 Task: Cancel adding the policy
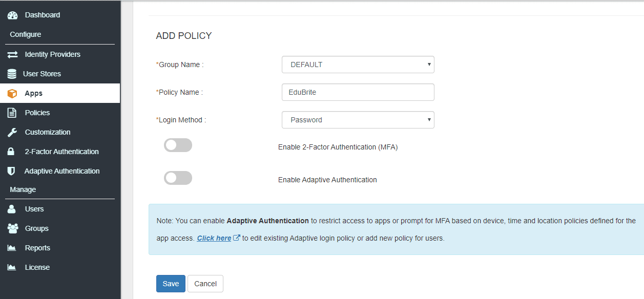click(205, 283)
